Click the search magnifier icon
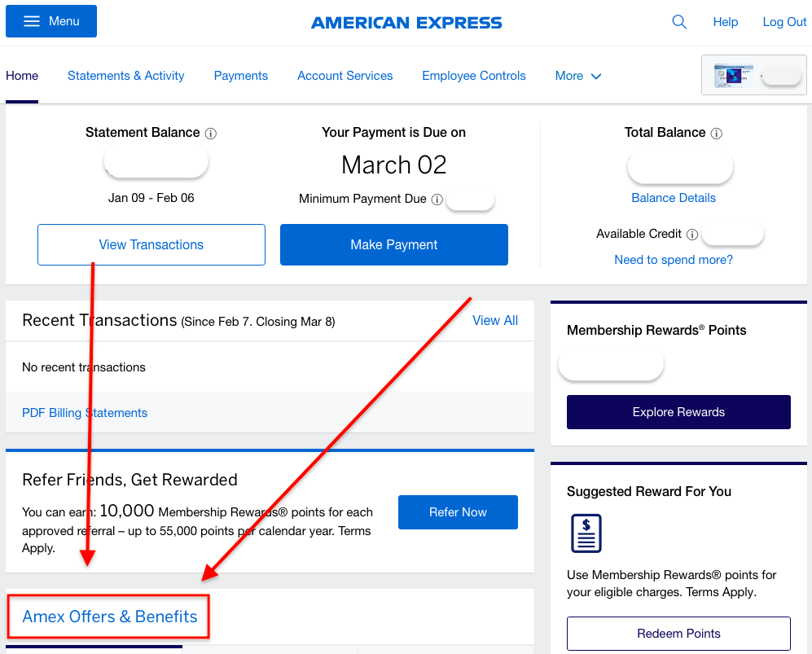Image resolution: width=812 pixels, height=654 pixels. pyautogui.click(x=679, y=22)
